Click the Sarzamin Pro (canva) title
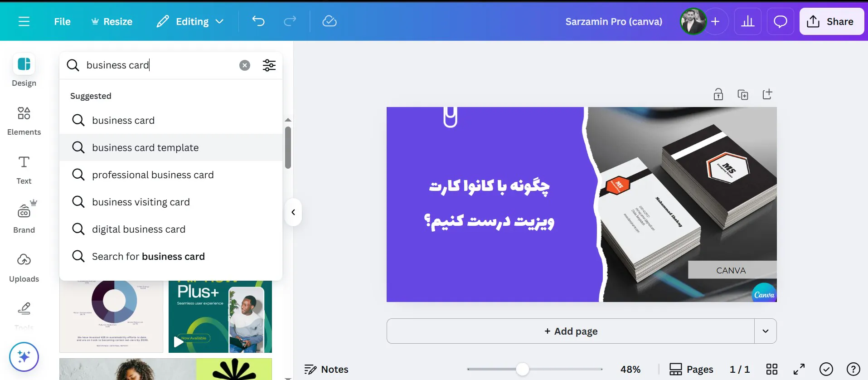The width and height of the screenshot is (868, 380). 614,21
